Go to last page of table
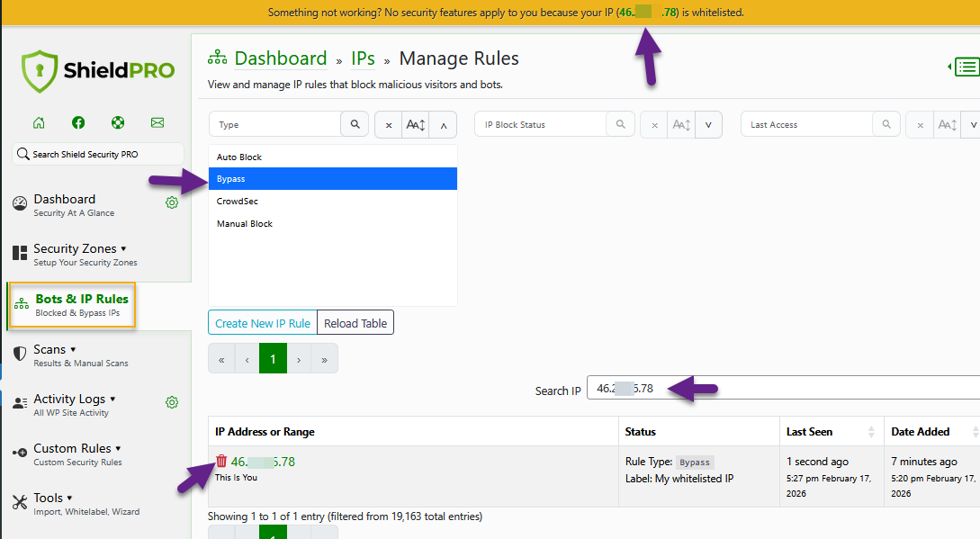This screenshot has width=980, height=539. click(x=324, y=359)
